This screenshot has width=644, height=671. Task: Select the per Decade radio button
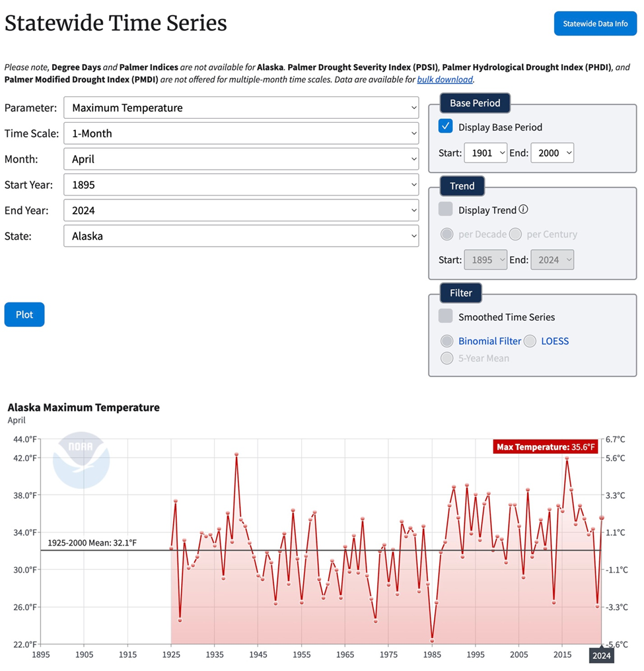coord(447,234)
